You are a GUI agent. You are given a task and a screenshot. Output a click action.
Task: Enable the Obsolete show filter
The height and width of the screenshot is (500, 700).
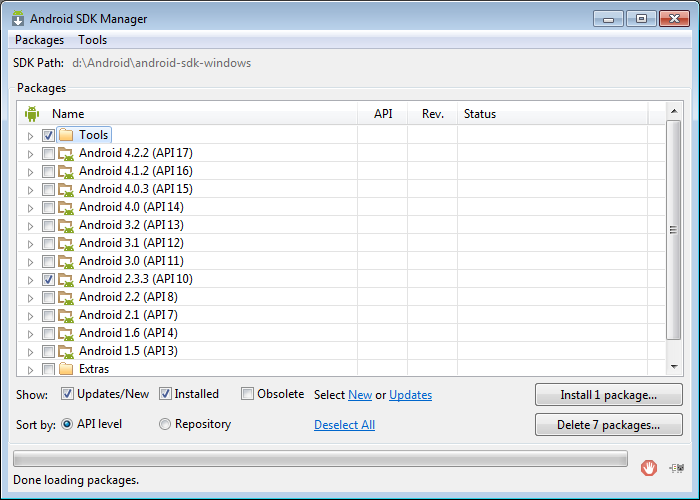tap(247, 394)
